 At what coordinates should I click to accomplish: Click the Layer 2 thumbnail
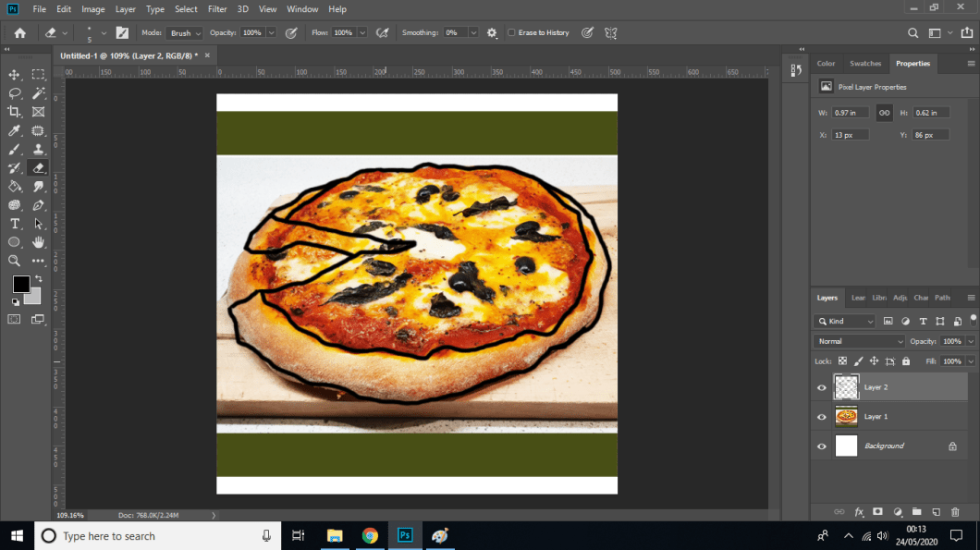(x=846, y=386)
